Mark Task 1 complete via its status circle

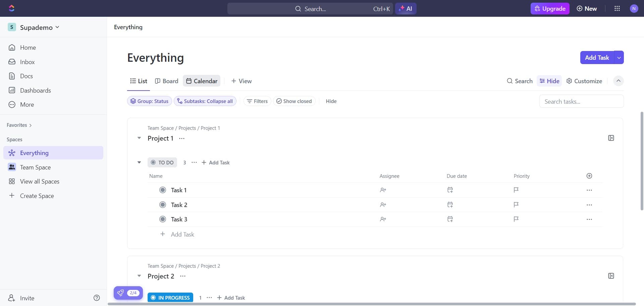click(163, 190)
